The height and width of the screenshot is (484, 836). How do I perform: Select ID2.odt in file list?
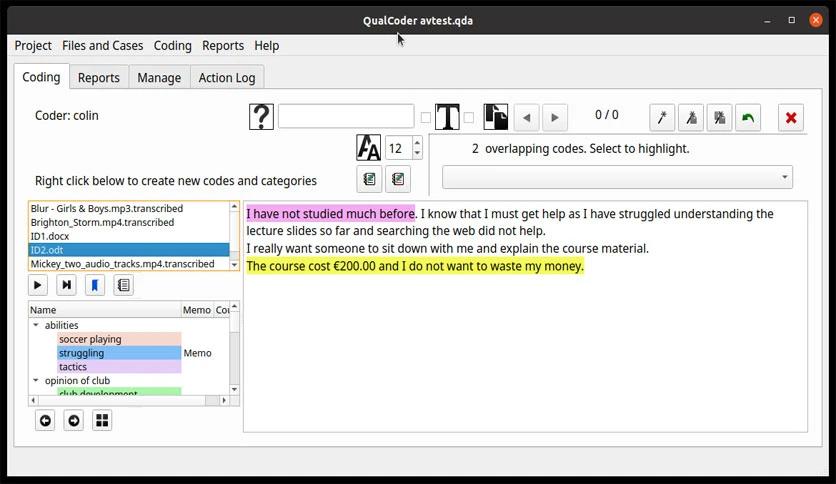pos(128,250)
